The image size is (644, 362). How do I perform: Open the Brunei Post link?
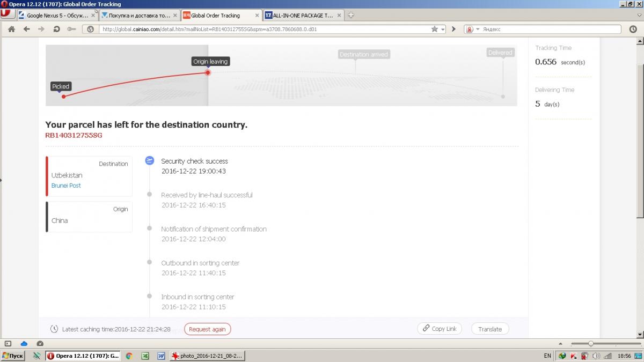coord(66,186)
